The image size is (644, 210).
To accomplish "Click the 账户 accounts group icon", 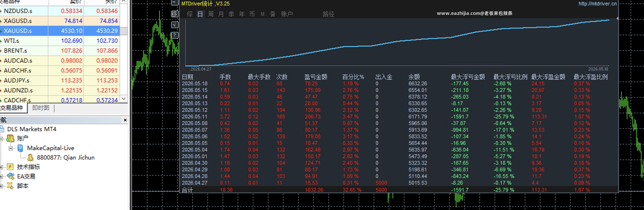I will 11,138.
